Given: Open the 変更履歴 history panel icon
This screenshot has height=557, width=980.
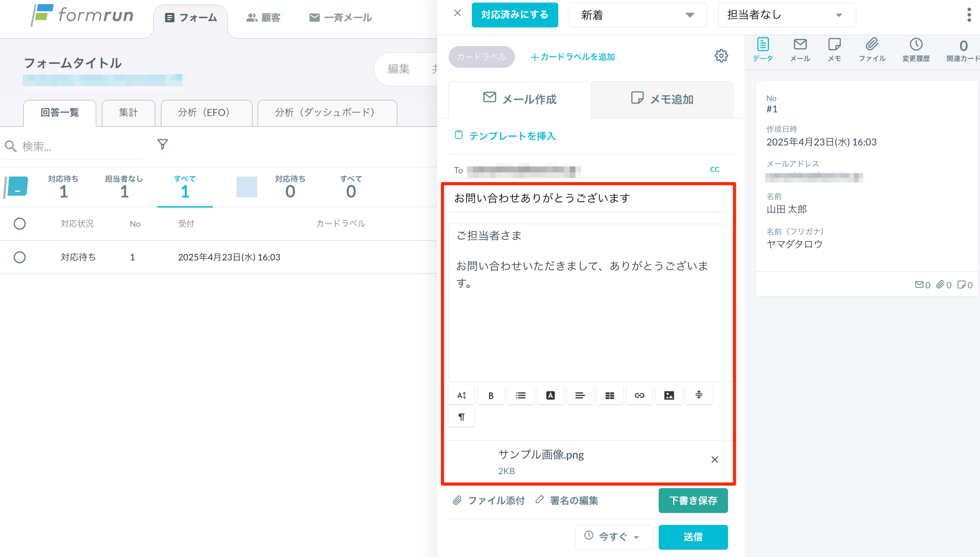Looking at the screenshot, I should tap(916, 50).
